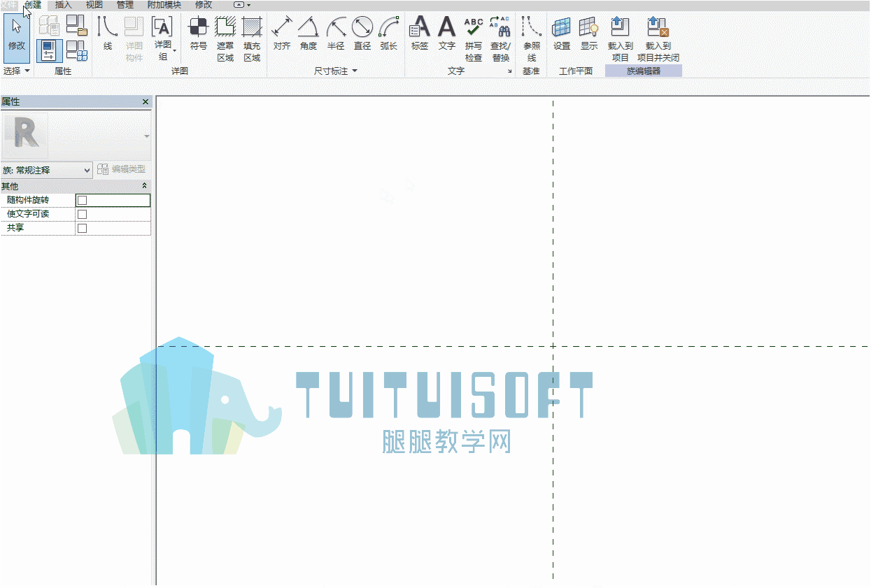Select the 弧长 arc length tool
This screenshot has width=871, height=588.
click(389, 35)
